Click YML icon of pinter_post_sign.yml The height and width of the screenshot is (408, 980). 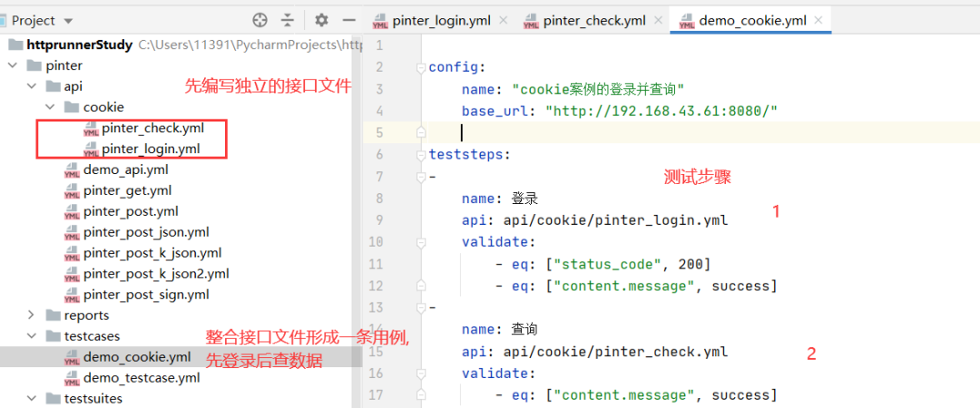(72, 295)
